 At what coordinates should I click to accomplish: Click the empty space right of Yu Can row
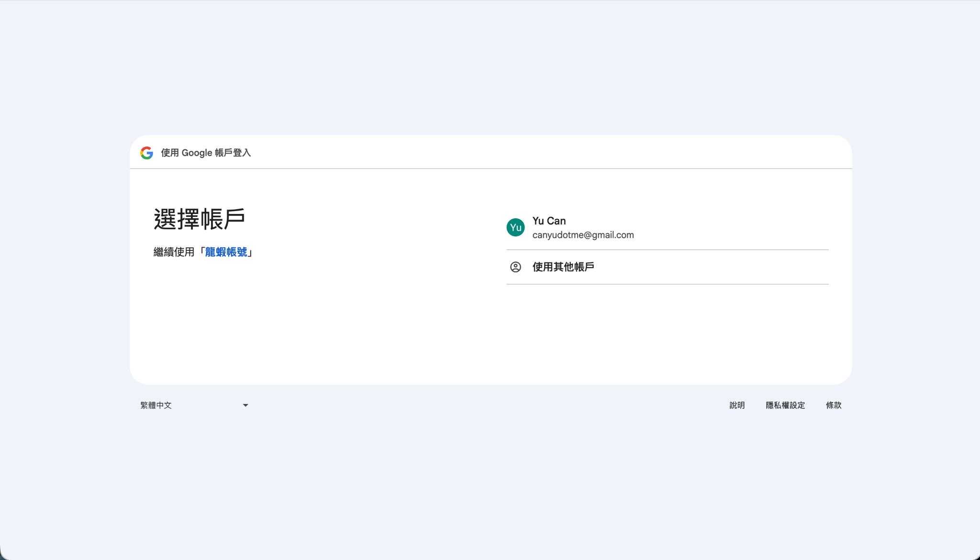tap(742, 227)
